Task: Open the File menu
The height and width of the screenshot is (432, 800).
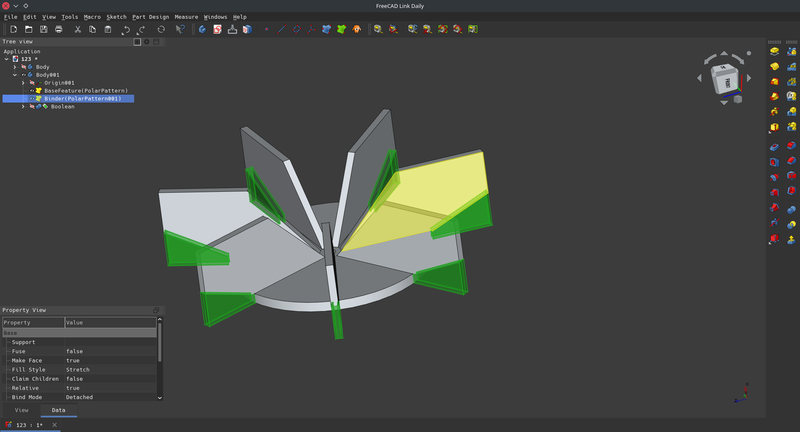Action: pyautogui.click(x=10, y=17)
